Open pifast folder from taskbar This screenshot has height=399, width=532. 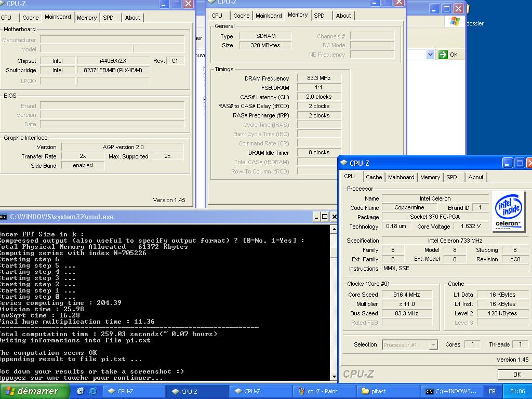pyautogui.click(x=388, y=391)
